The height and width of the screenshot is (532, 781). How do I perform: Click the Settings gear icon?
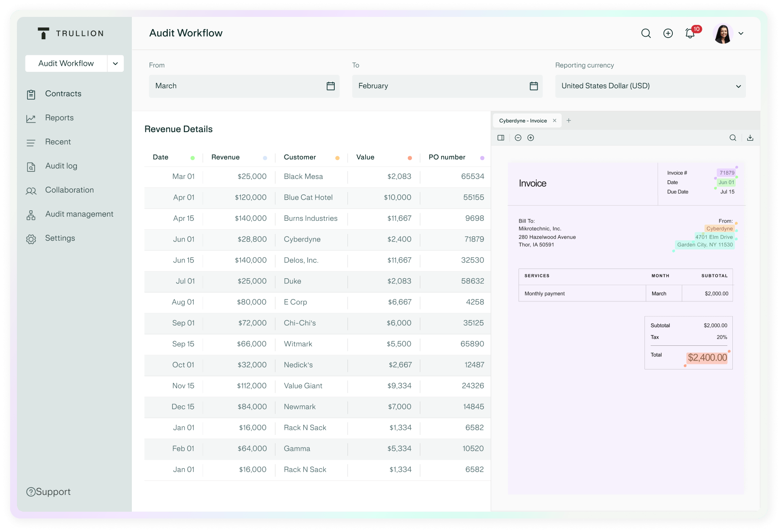tap(31, 239)
